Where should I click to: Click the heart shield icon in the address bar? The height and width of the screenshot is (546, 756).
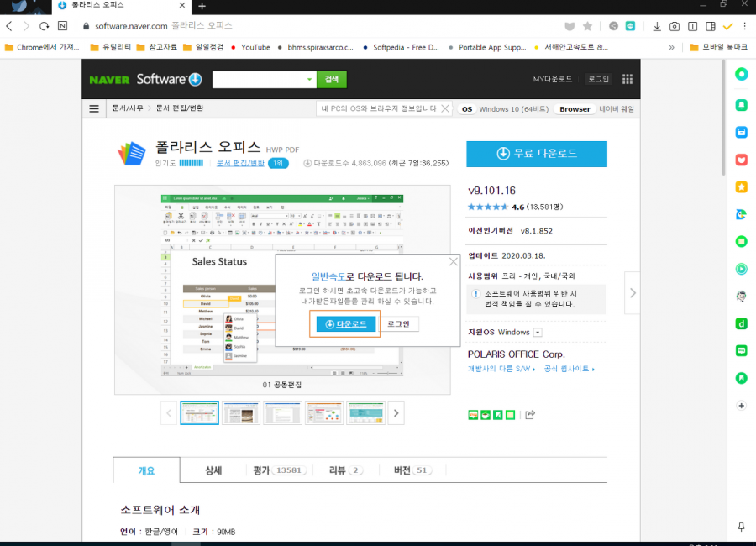click(570, 26)
